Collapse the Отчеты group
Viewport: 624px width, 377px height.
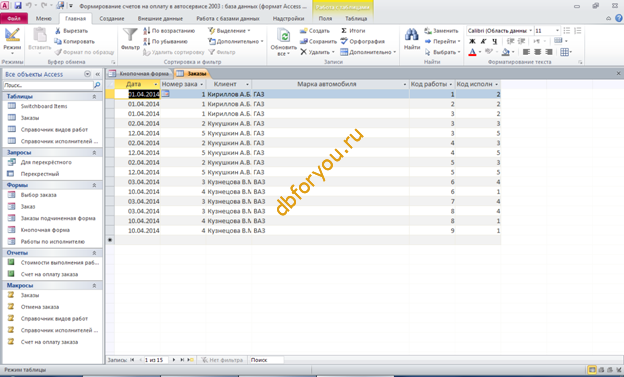[x=94, y=253]
